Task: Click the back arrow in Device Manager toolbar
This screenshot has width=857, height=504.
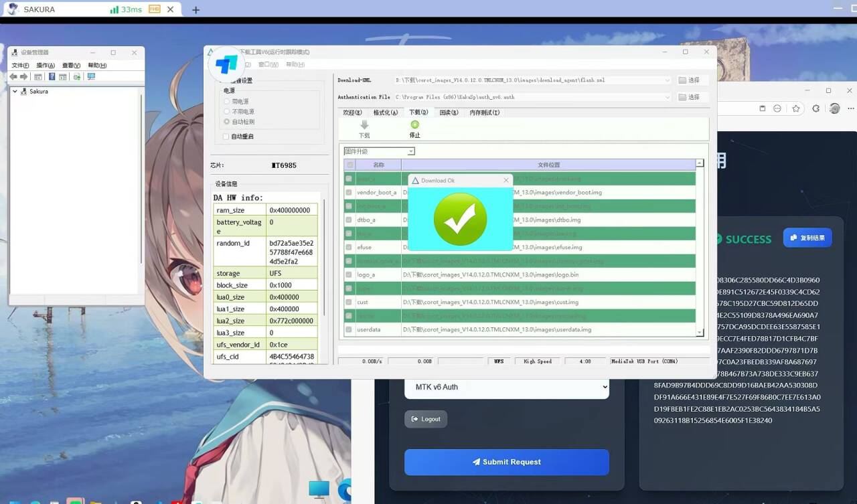Action: click(13, 77)
